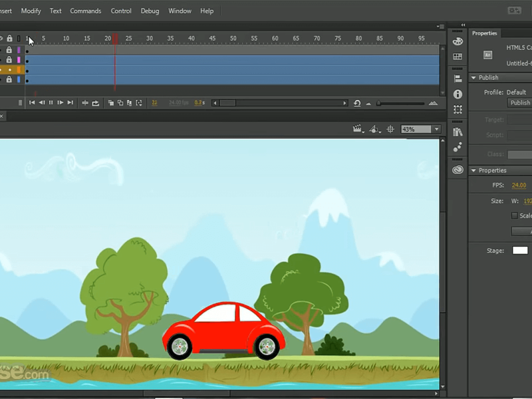This screenshot has height=399, width=532.
Task: Toggle lock on the top timeline layer
Action: coord(9,50)
